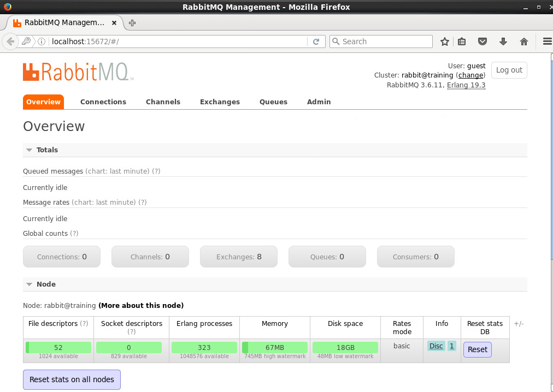Reload the page with the refresh icon

316,41
